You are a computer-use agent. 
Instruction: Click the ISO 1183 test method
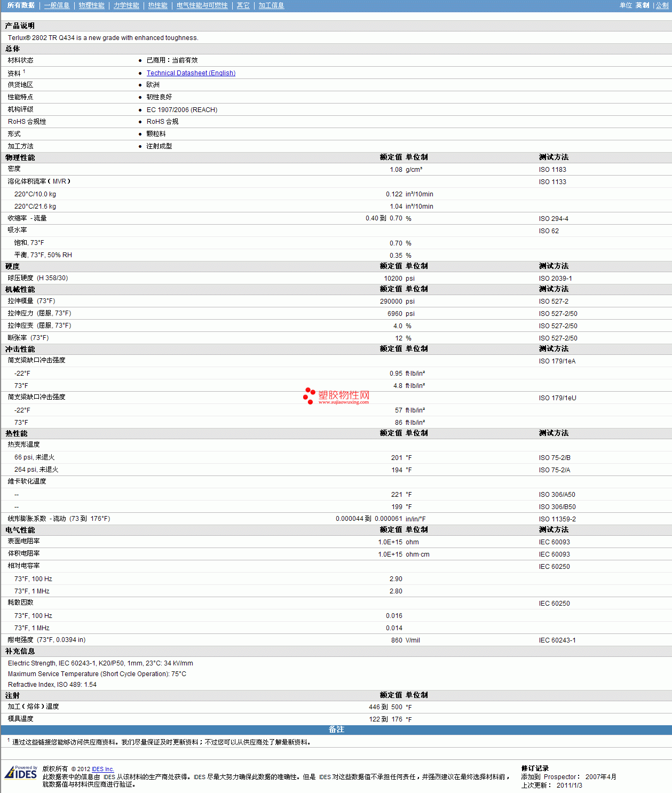pyautogui.click(x=552, y=170)
